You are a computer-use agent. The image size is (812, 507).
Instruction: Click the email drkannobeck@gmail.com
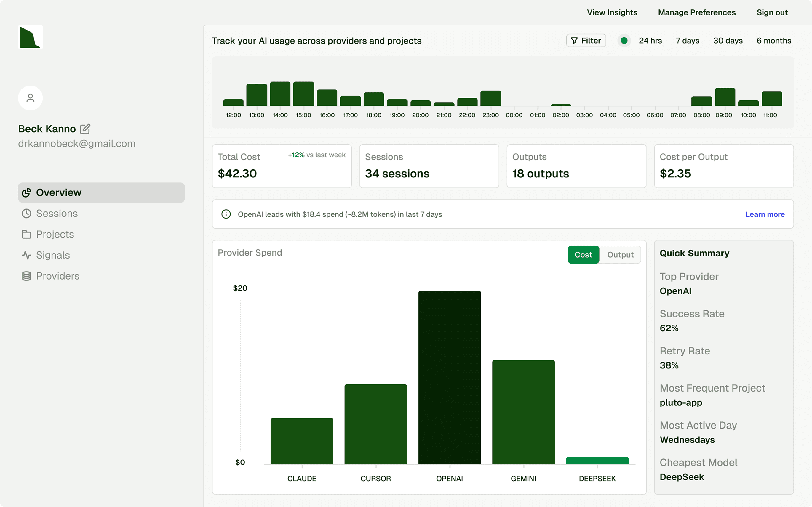click(x=77, y=144)
